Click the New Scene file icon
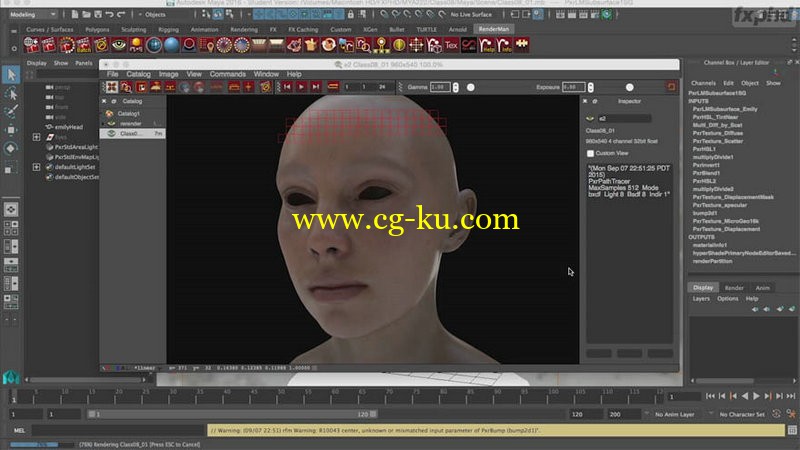Screen dimensions: 800x450 click(x=75, y=14)
